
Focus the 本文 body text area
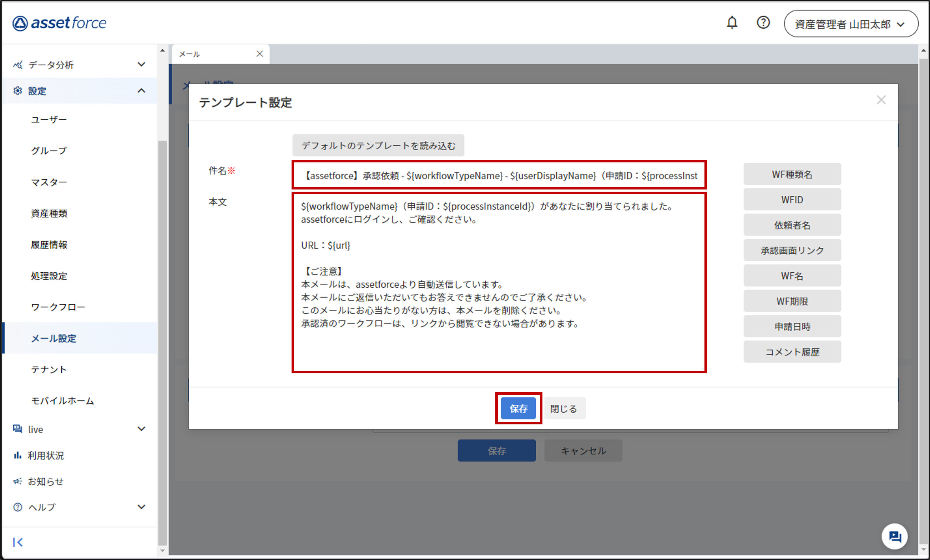pos(499,283)
